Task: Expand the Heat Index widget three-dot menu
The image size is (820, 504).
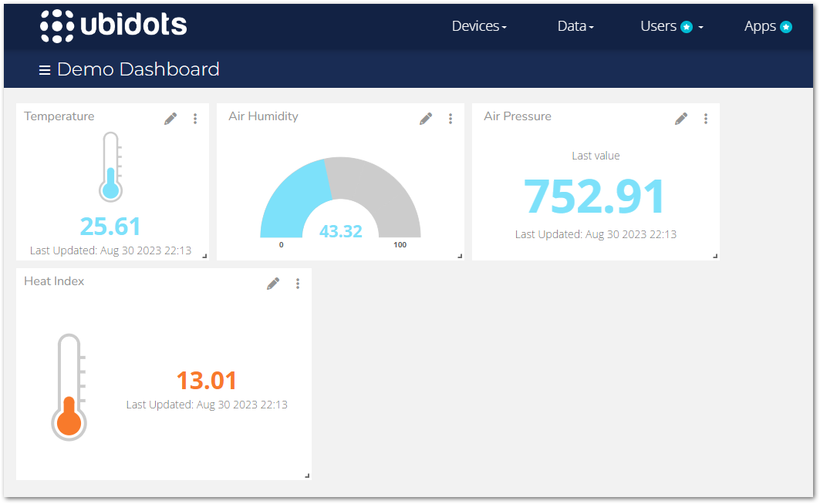Action: pyautogui.click(x=298, y=283)
